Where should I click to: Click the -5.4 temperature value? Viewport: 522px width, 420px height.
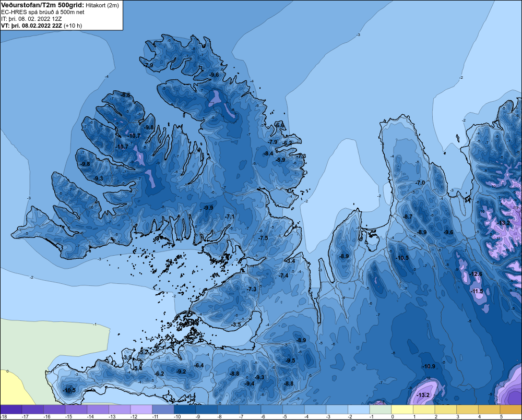pyautogui.click(x=137, y=368)
